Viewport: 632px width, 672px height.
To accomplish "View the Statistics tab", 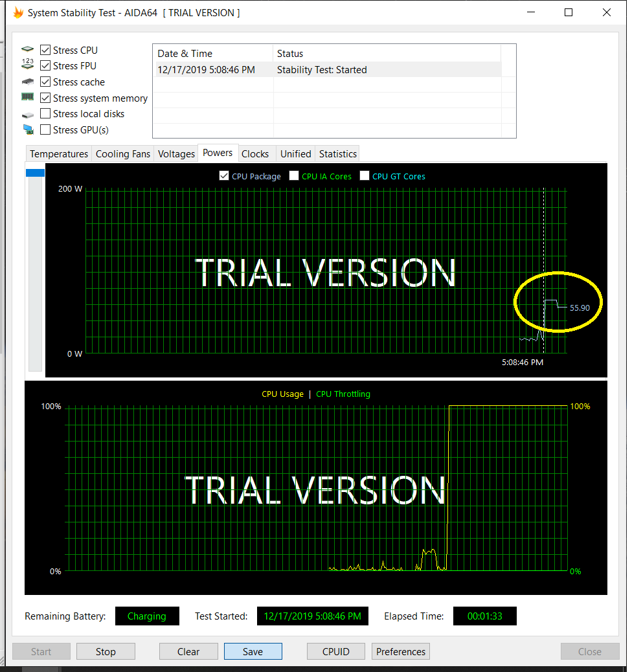I will pyautogui.click(x=338, y=154).
